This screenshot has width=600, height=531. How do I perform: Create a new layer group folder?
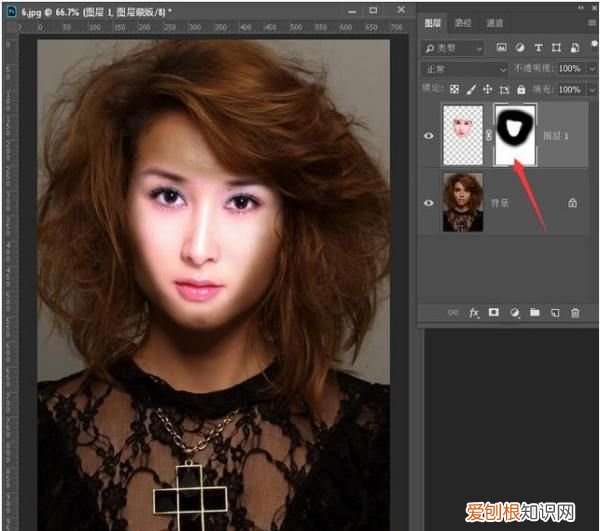[535, 313]
